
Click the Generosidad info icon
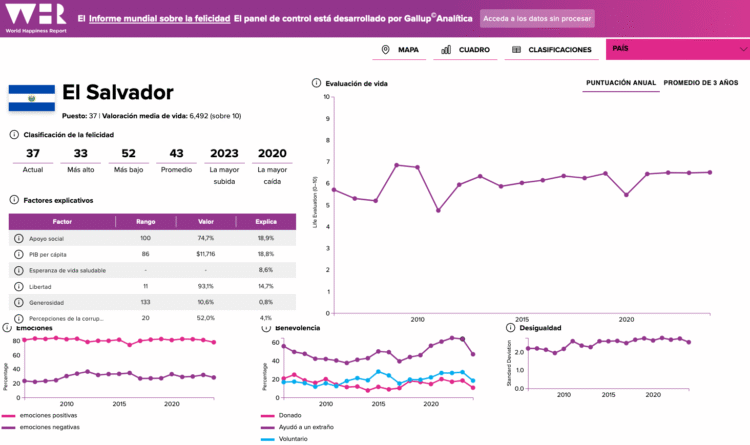click(x=18, y=302)
